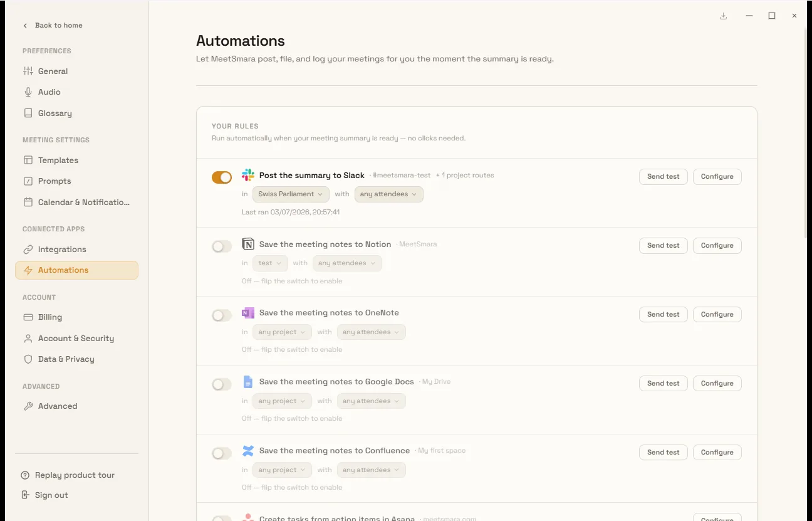Image resolution: width=812 pixels, height=521 pixels.
Task: Turn on the OneNote automation switch
Action: [222, 315]
